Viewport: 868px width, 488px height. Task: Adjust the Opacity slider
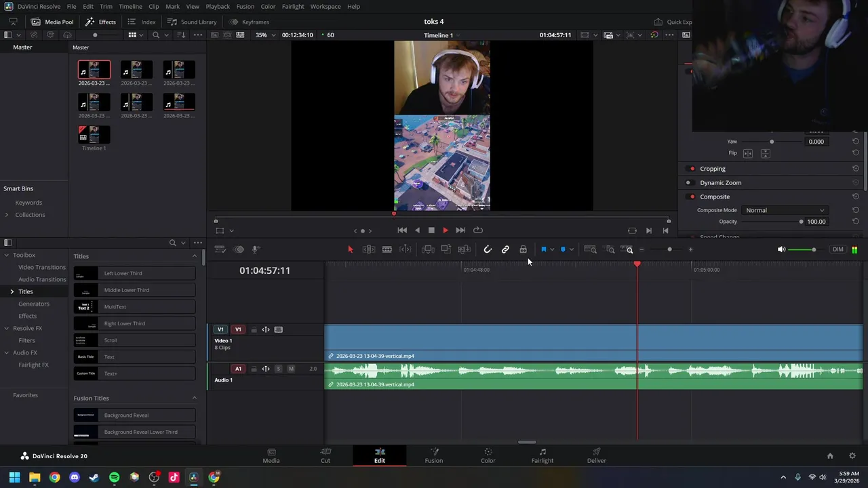click(x=801, y=222)
